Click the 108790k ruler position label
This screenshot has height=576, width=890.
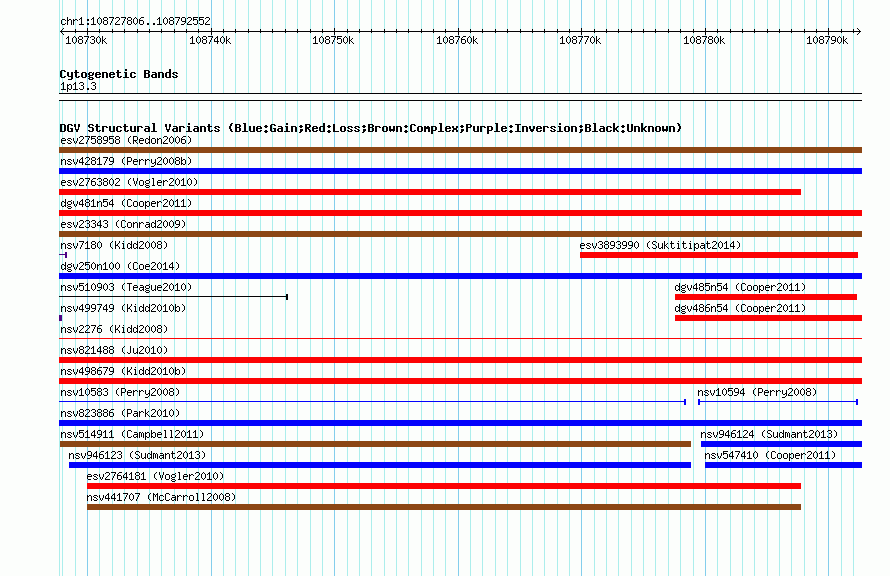point(826,40)
